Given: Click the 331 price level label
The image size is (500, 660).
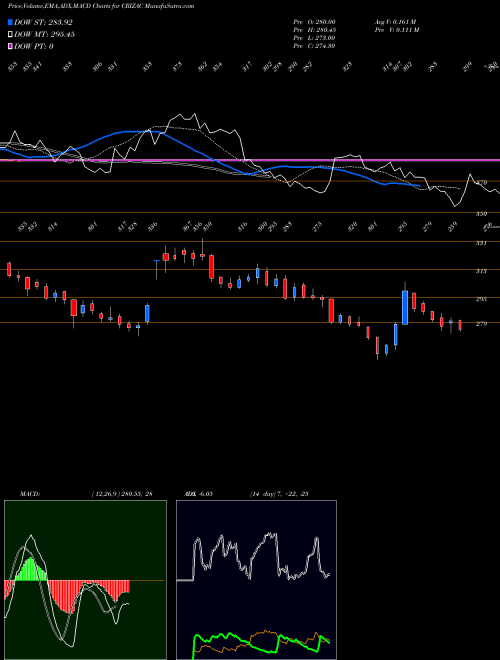Looking at the screenshot, I should pyautogui.click(x=481, y=243).
